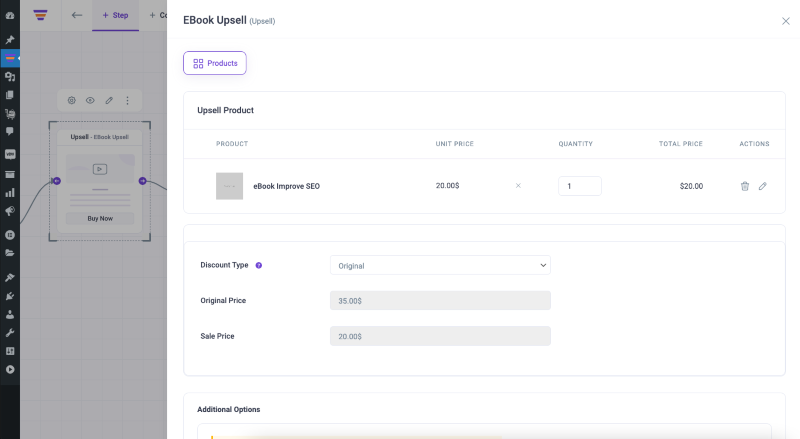Open the WPFunnels menu icon in sidebar

point(10,58)
